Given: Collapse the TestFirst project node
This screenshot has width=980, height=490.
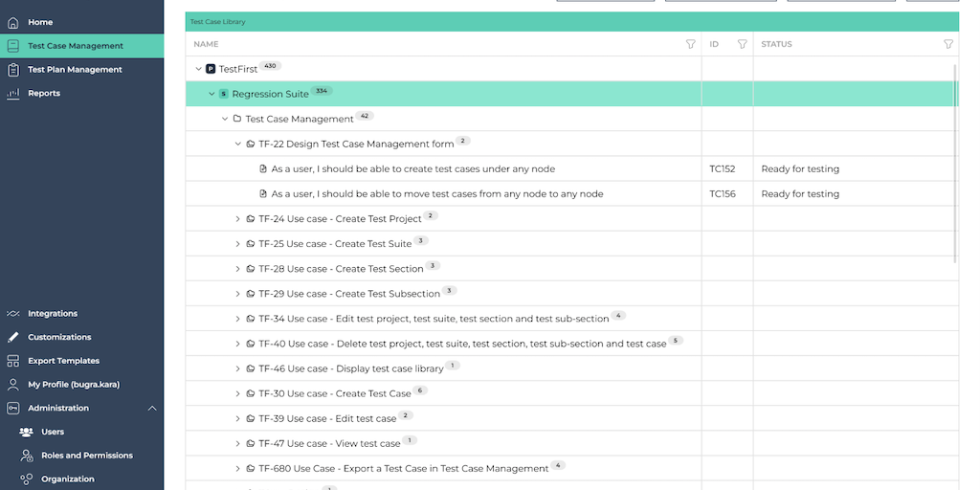Looking at the screenshot, I should tap(199, 69).
